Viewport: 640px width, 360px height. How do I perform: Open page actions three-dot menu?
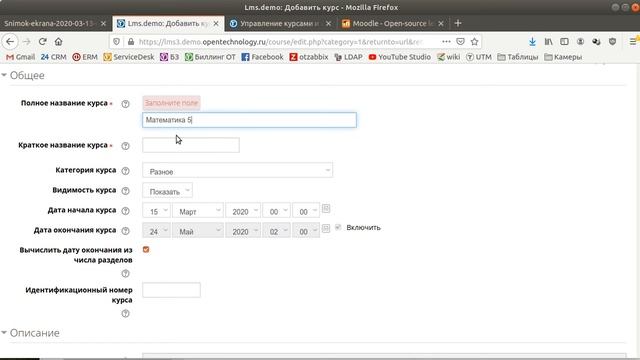pyautogui.click(x=446, y=42)
